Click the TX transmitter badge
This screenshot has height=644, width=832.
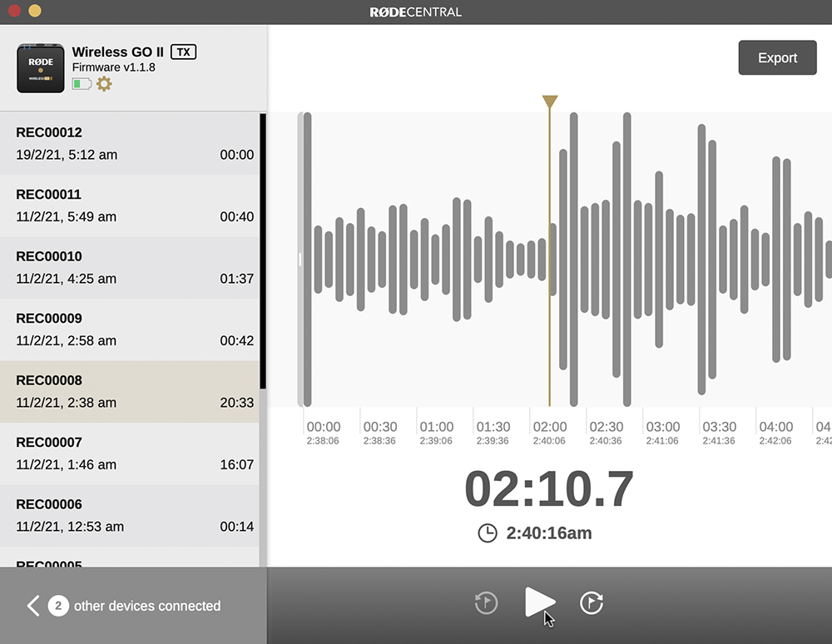(184, 52)
